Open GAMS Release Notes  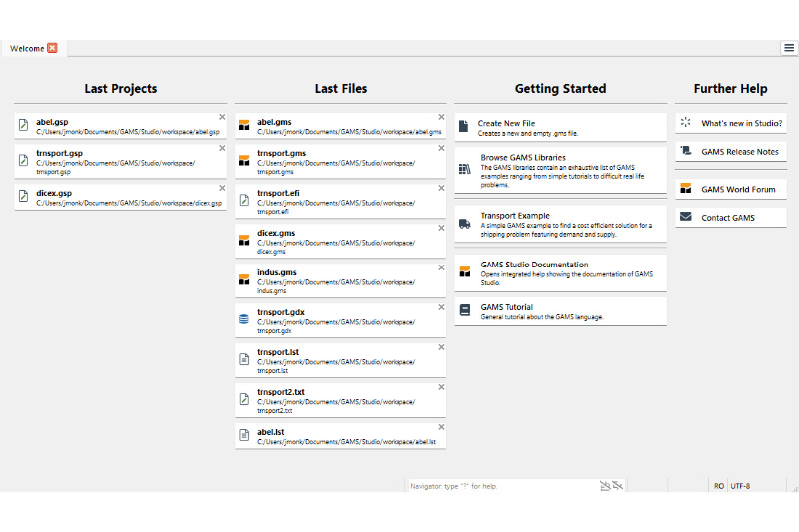(x=731, y=151)
